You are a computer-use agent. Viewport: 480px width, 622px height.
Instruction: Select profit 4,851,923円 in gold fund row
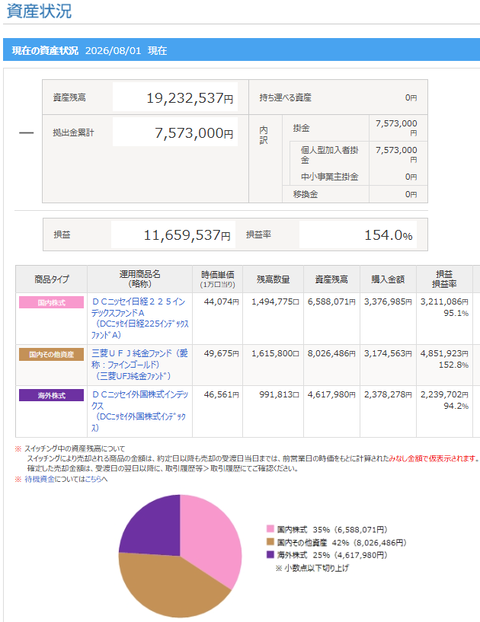444,353
